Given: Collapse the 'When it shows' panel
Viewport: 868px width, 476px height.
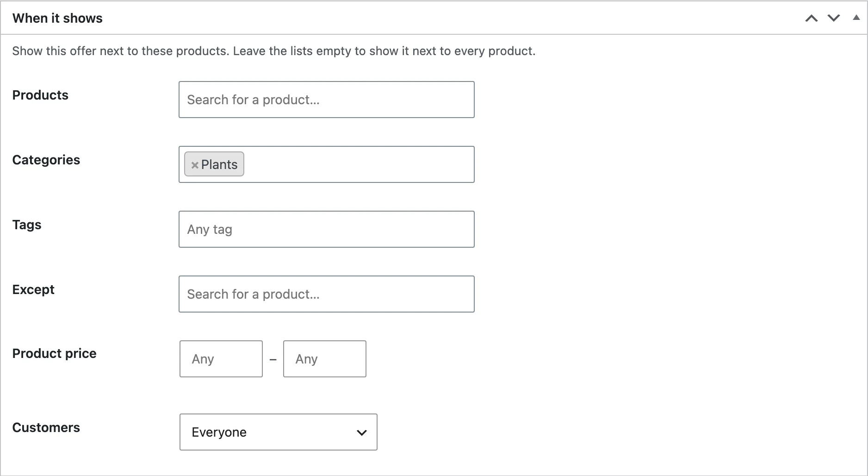Looking at the screenshot, I should point(856,18).
